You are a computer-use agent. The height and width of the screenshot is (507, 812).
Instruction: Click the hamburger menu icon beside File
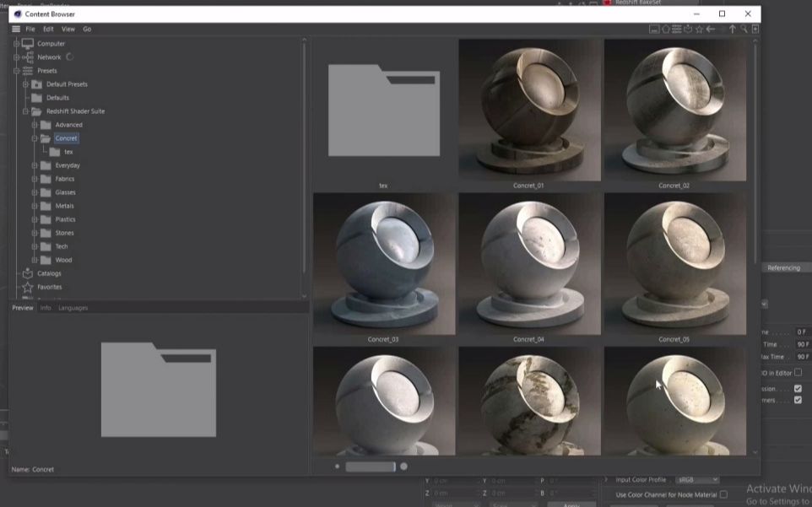pos(15,28)
